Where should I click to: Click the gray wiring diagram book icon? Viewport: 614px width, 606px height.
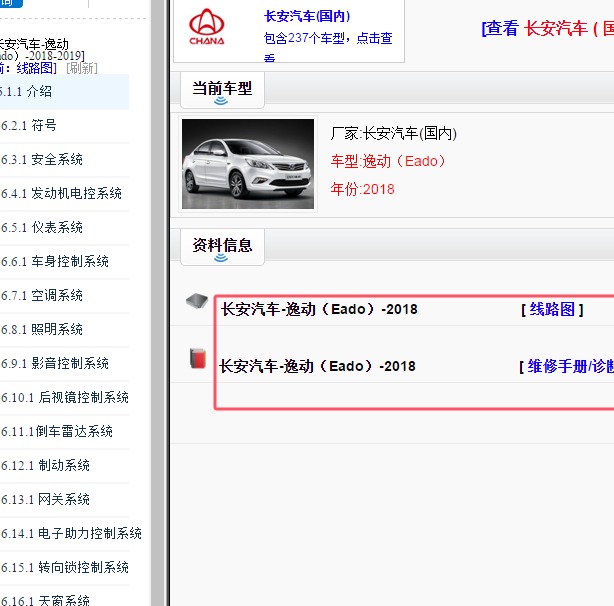coord(197,301)
